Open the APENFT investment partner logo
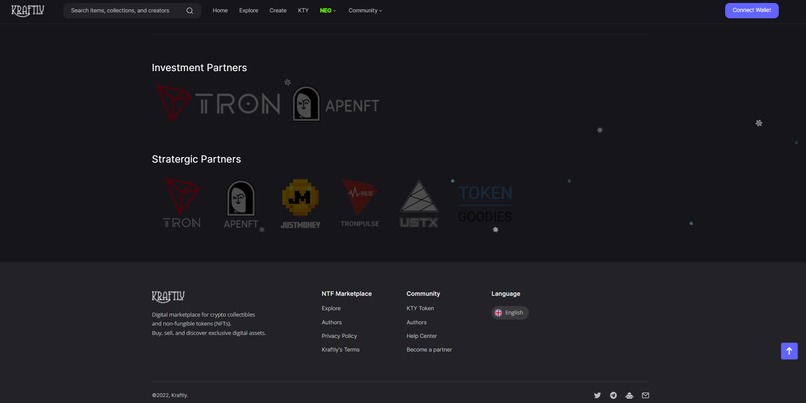806x403 pixels. (x=336, y=104)
